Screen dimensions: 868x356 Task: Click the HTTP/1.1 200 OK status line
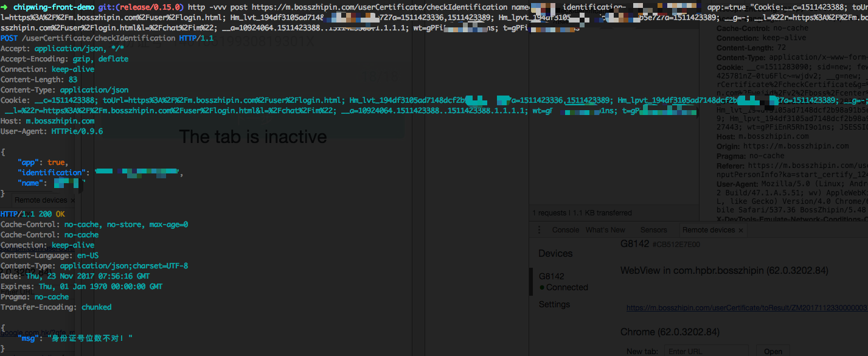(33, 214)
